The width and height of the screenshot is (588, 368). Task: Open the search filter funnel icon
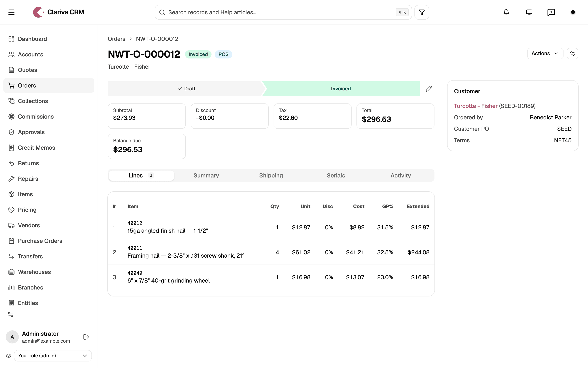tap(422, 12)
